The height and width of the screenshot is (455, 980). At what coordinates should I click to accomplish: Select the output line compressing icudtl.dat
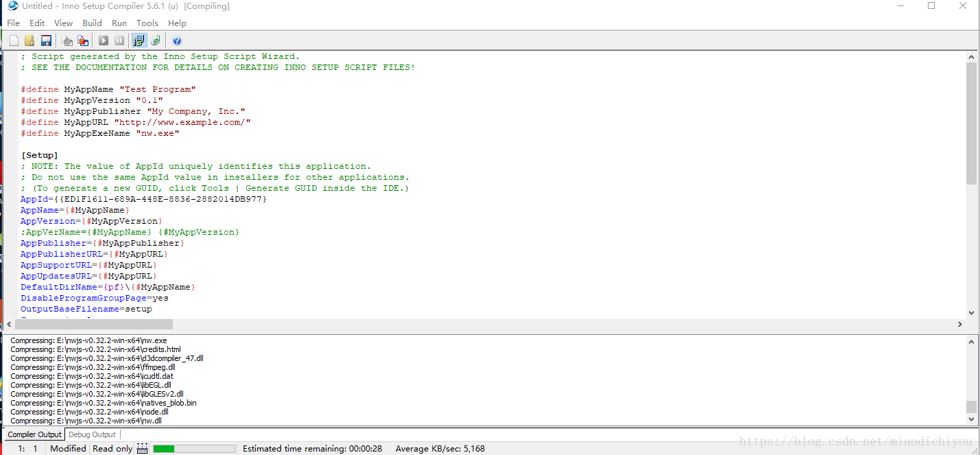click(x=92, y=376)
